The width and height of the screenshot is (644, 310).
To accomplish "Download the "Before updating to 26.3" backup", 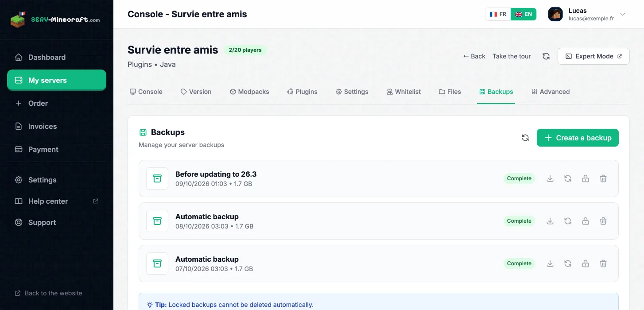I will pyautogui.click(x=550, y=178).
